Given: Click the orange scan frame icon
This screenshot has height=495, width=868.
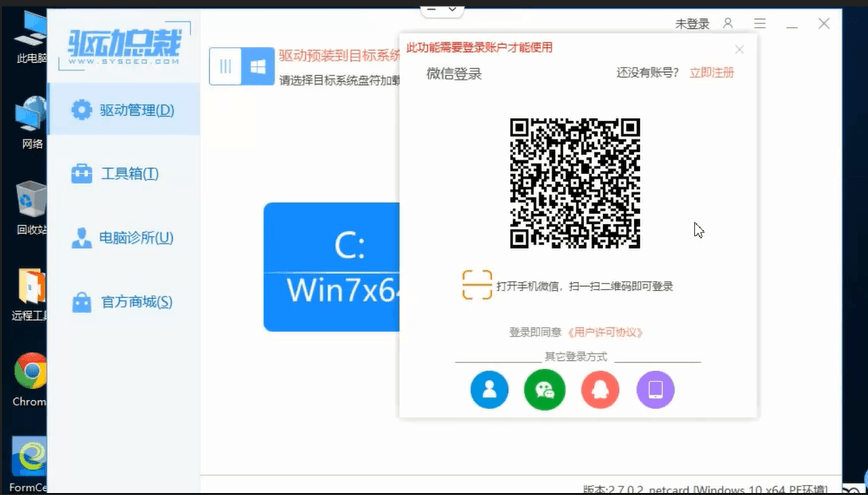Looking at the screenshot, I should click(x=477, y=285).
